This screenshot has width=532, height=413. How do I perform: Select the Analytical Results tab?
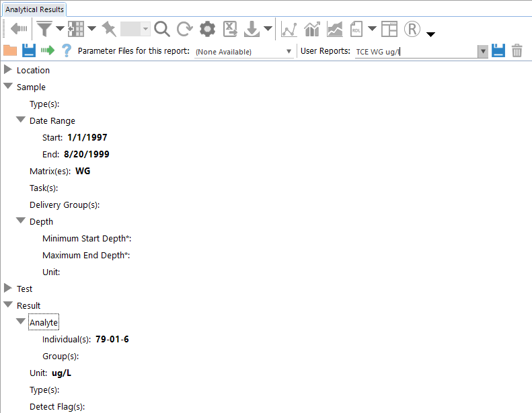(x=34, y=9)
